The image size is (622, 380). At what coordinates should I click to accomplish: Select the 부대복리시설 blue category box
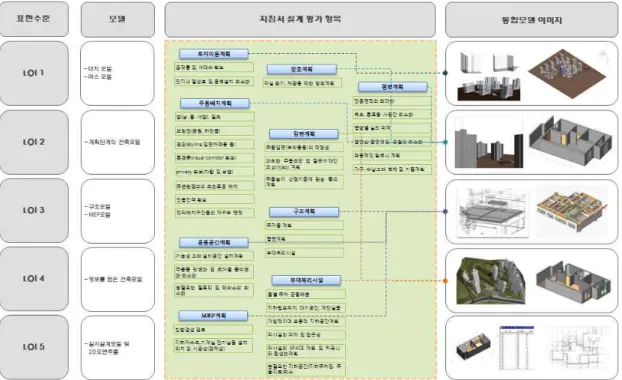[x=306, y=280]
